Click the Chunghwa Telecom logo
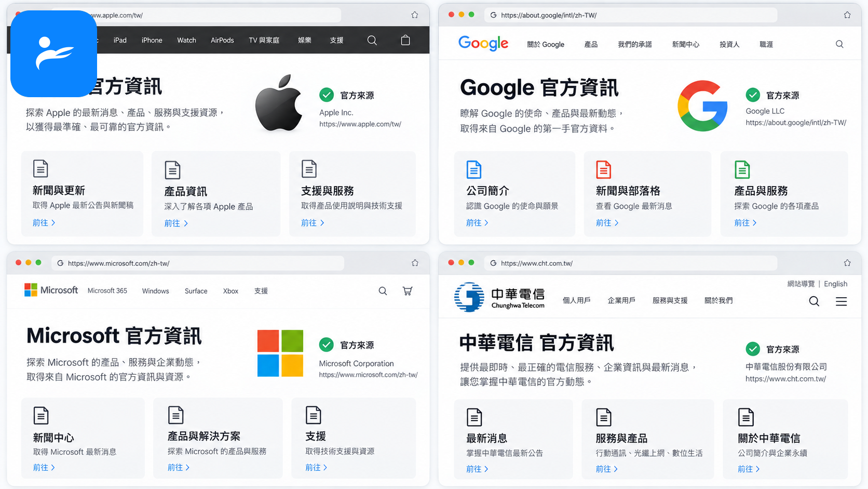 pyautogui.click(x=499, y=297)
